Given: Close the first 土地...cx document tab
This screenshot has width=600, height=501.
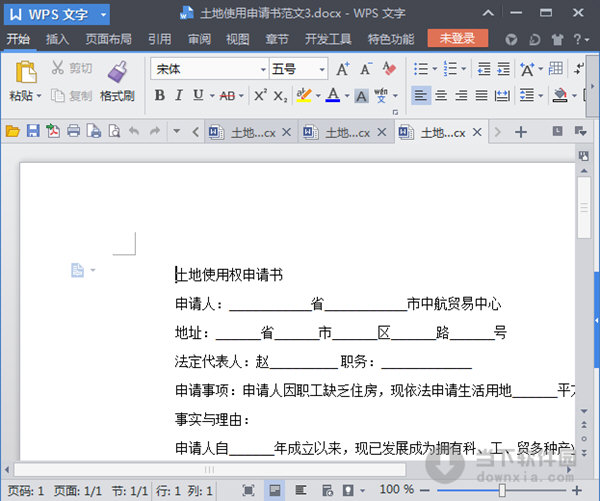Looking at the screenshot, I should (x=286, y=132).
